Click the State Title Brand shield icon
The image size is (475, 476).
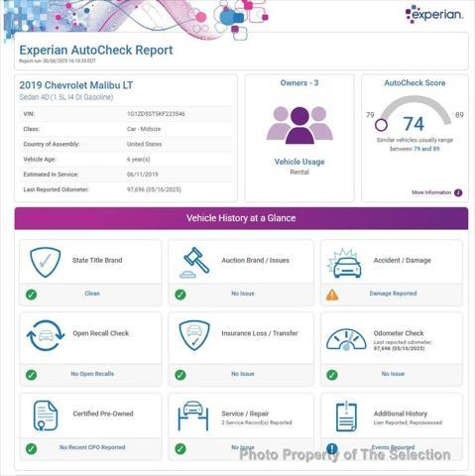tap(45, 263)
